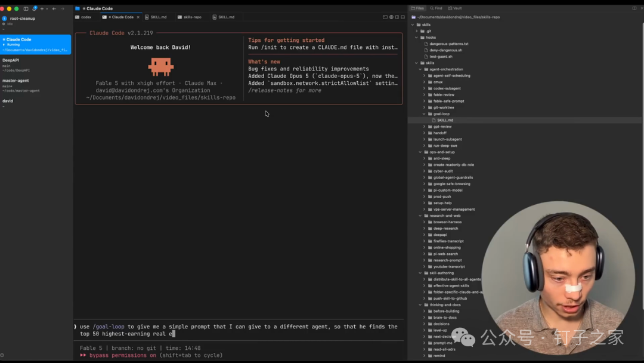Expand the agent-self-scheduling folder chevron
The image size is (644, 363).
[x=425, y=76]
